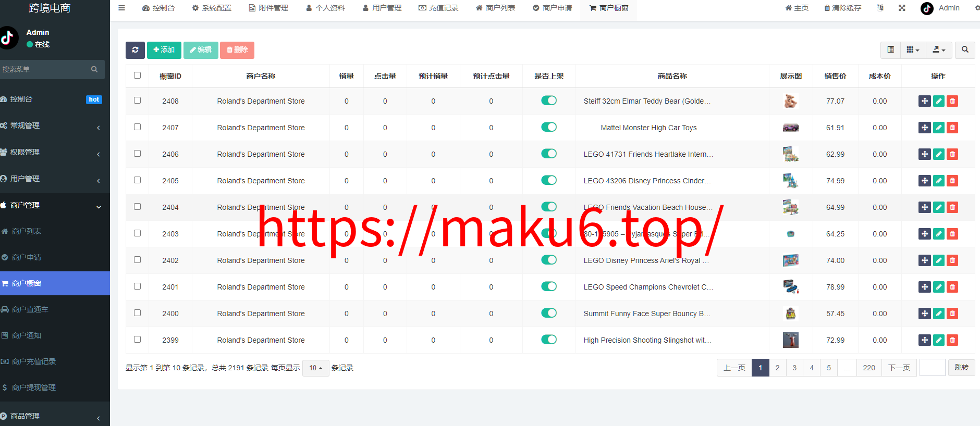Click the red 删除 toolbar button
This screenshot has height=426, width=980.
(237, 50)
